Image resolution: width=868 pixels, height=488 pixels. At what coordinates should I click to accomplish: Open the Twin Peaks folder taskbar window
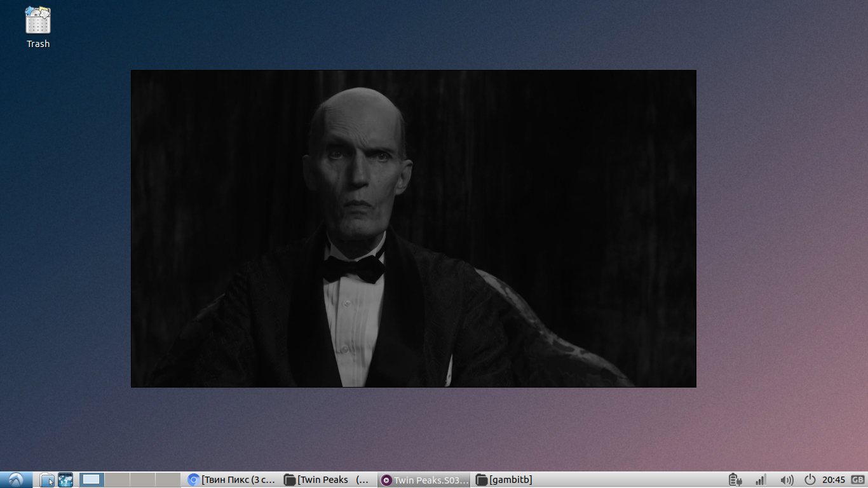click(x=329, y=480)
